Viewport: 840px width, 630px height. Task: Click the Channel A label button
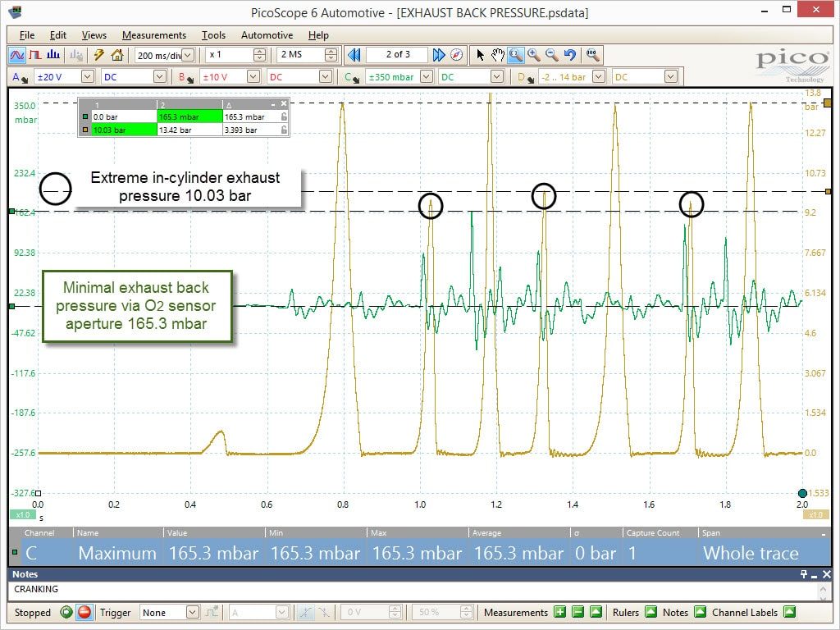(x=20, y=77)
